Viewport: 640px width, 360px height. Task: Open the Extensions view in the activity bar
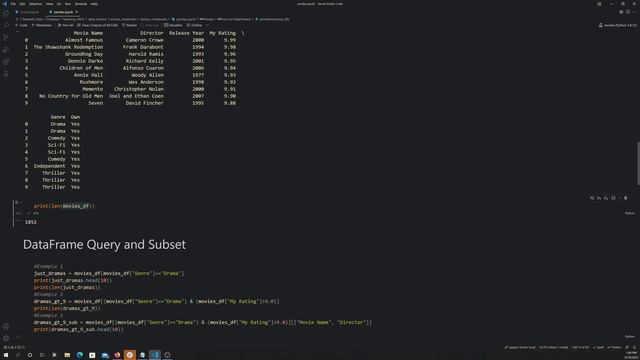[x=6, y=62]
